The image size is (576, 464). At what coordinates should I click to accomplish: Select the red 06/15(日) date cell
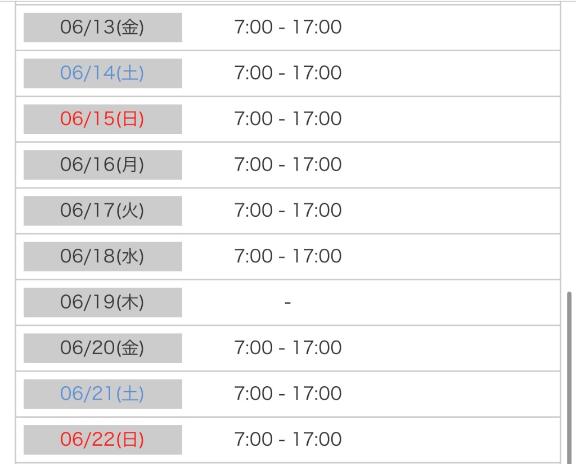tap(103, 119)
